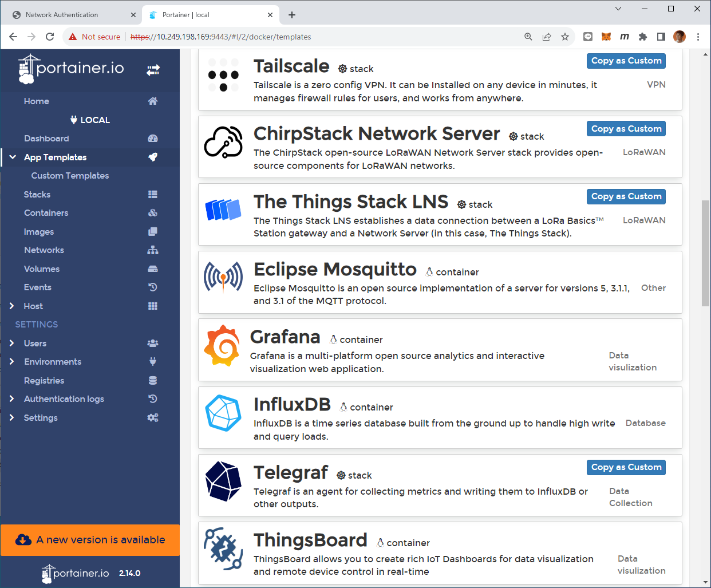Expand the Host section chevron
This screenshot has width=711, height=588.
12,306
